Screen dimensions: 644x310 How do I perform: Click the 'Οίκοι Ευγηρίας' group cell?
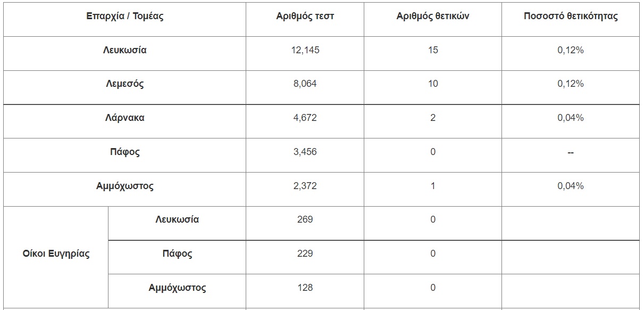56,254
